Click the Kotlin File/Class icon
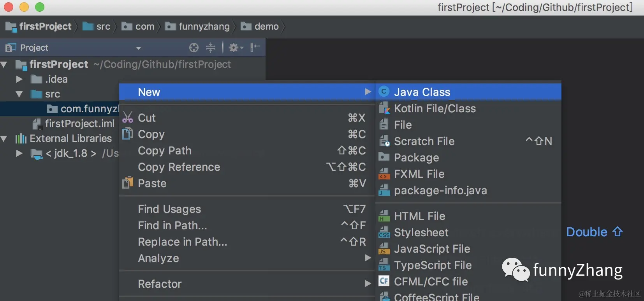This screenshot has height=301, width=644. [x=384, y=108]
